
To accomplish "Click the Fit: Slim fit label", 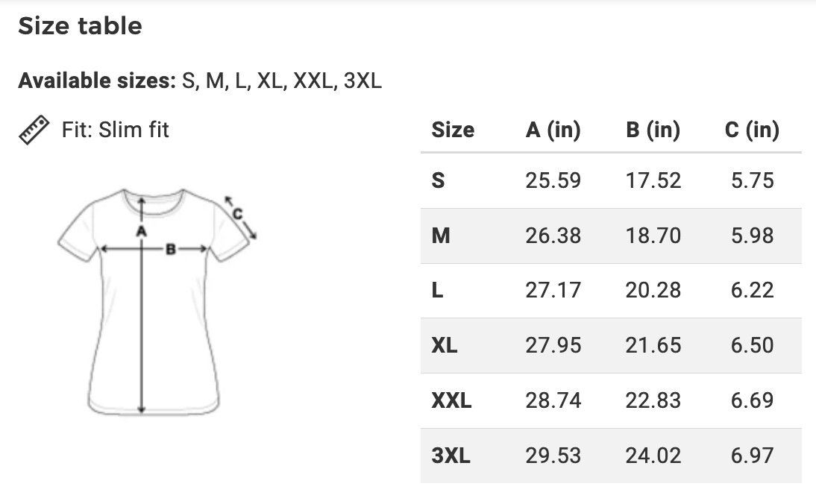I will pos(115,130).
